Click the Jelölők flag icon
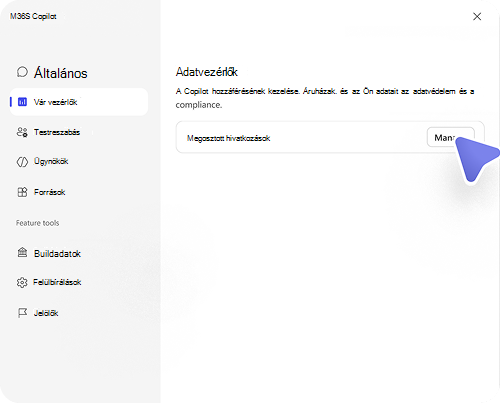This screenshot has height=403, width=500. (x=22, y=313)
